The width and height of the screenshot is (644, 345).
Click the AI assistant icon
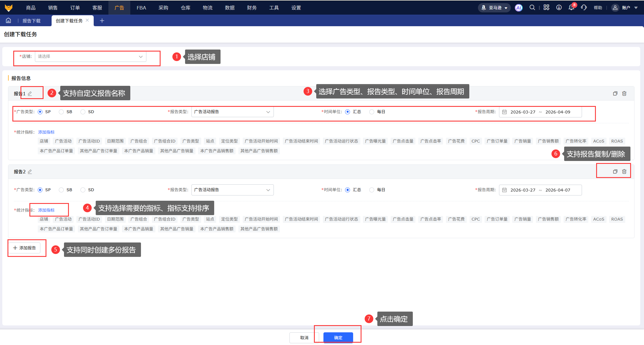(519, 8)
